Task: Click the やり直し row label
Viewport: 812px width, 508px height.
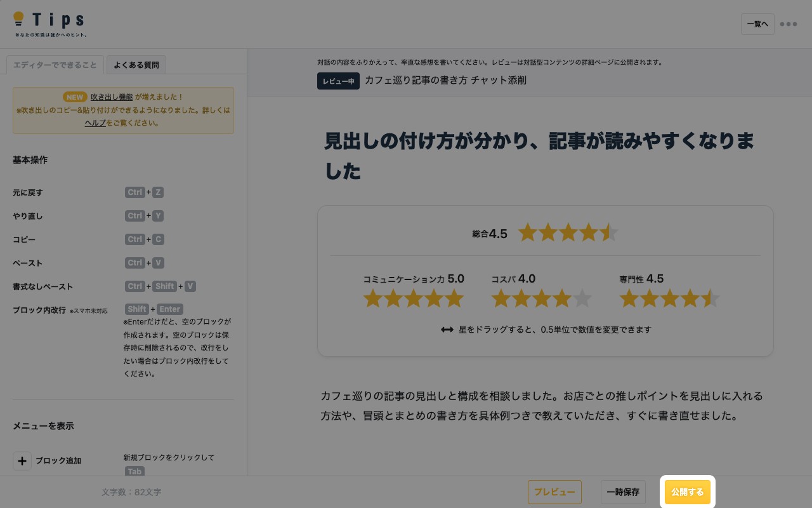Action: point(28,216)
